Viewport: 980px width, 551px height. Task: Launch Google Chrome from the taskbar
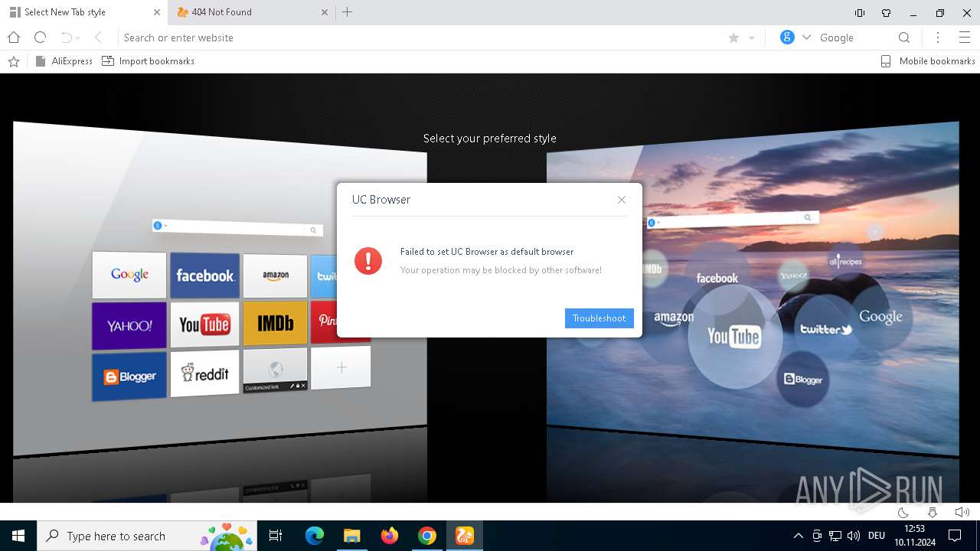point(427,536)
